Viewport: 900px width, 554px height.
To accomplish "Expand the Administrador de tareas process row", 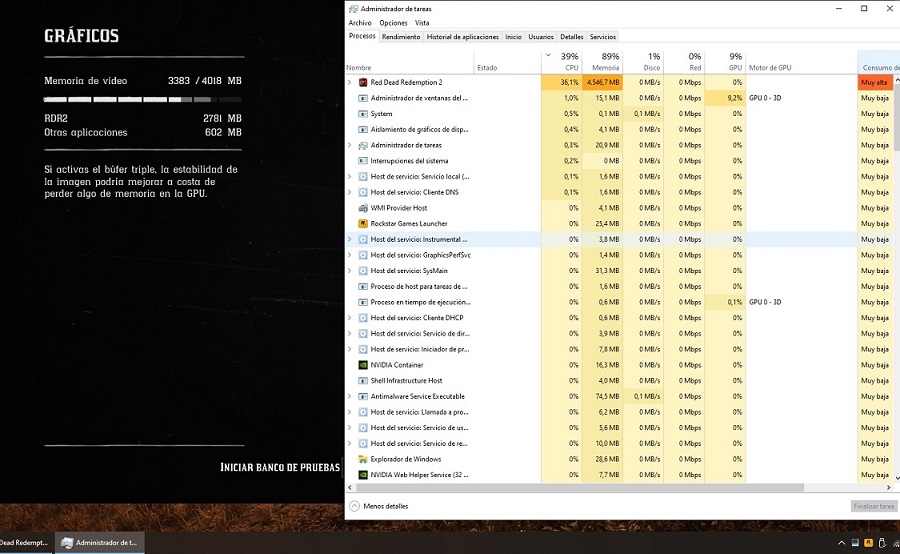I will (x=350, y=145).
